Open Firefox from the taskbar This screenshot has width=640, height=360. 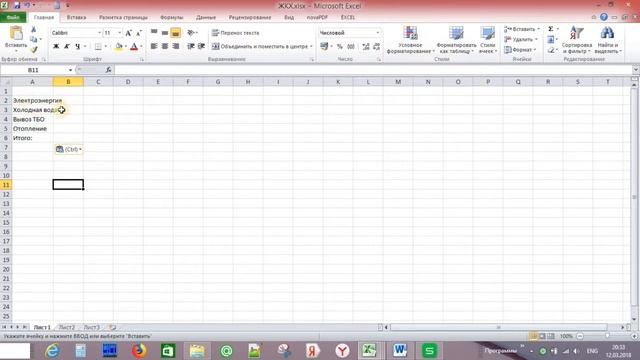coord(139,351)
